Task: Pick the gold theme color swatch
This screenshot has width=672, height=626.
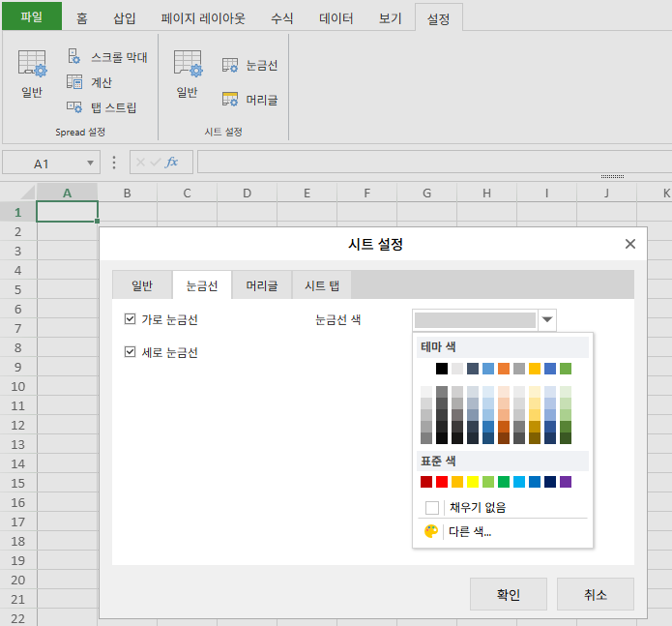Action: [x=535, y=369]
